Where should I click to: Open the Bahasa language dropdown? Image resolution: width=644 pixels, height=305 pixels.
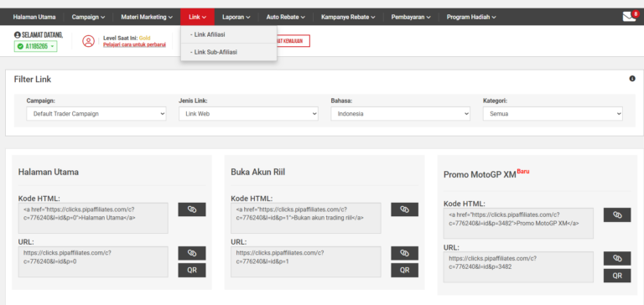(x=401, y=114)
